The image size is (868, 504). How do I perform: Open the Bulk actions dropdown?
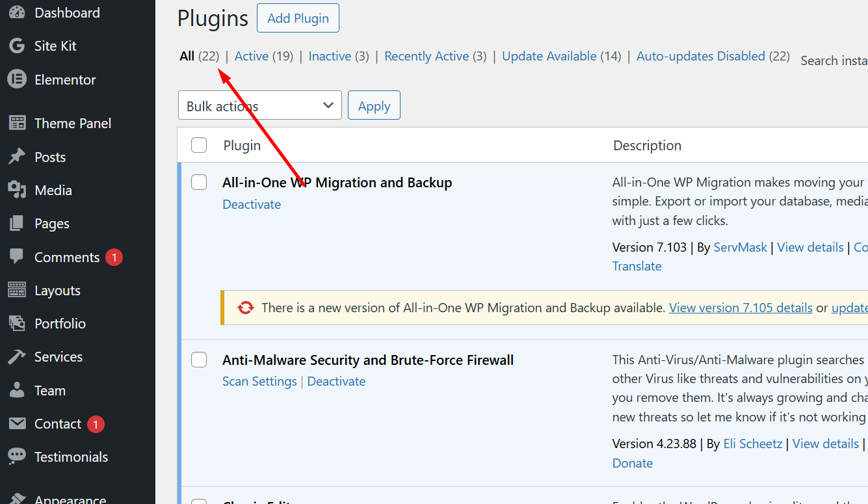point(260,105)
